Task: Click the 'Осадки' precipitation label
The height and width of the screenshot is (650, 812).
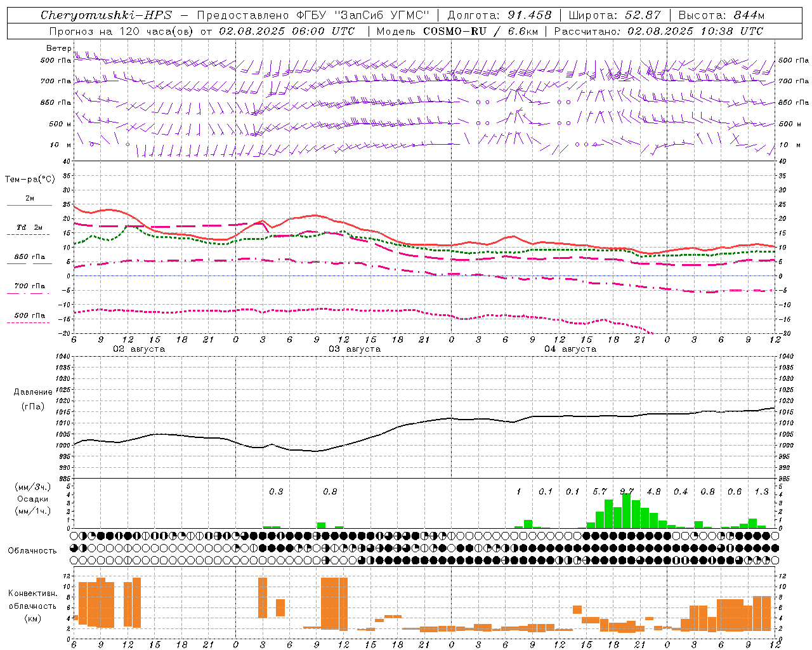Action: pos(33,499)
